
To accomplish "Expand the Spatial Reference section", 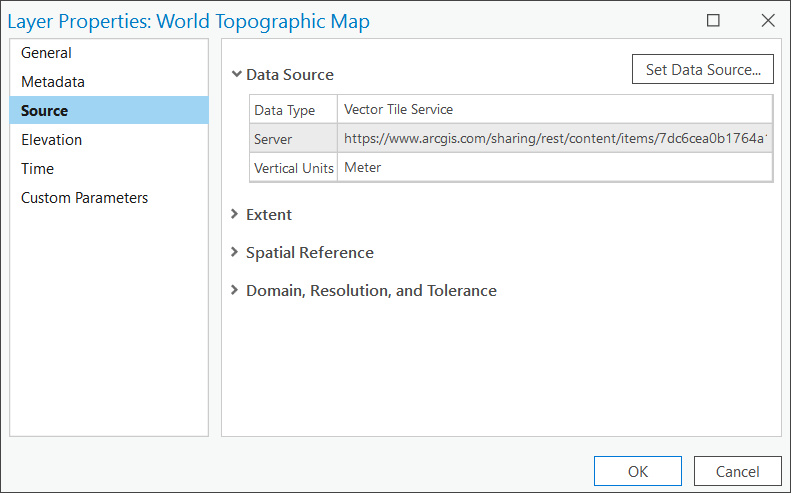I will [x=235, y=252].
